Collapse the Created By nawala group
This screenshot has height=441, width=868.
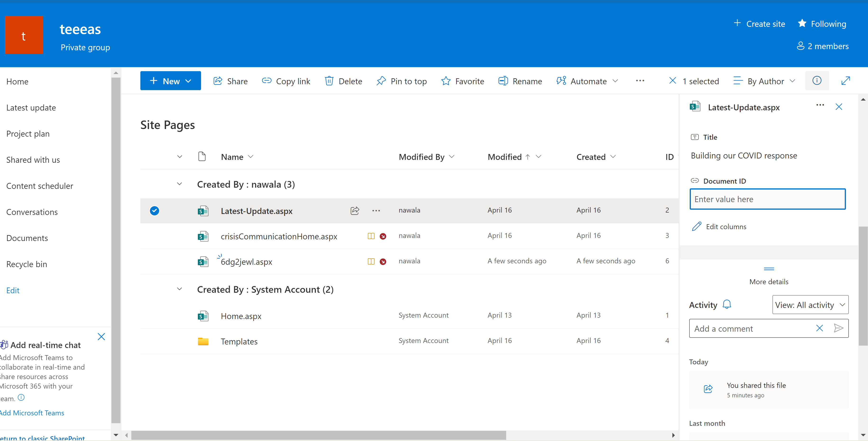pos(179,184)
